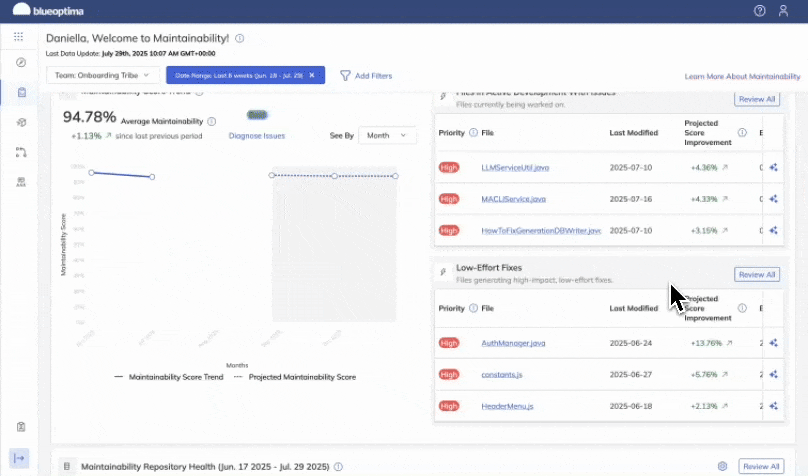
Task: Click Projected Score Improvement info icon, top table
Action: tap(742, 132)
